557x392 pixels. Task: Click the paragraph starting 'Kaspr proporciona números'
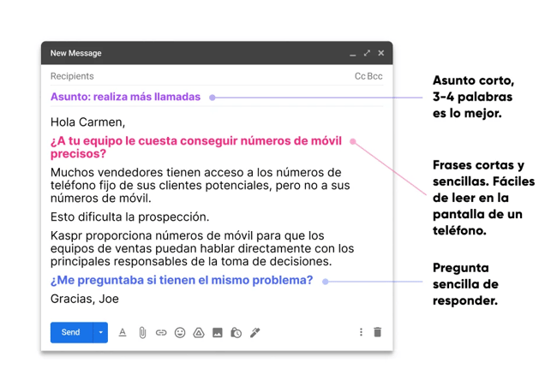(x=202, y=248)
